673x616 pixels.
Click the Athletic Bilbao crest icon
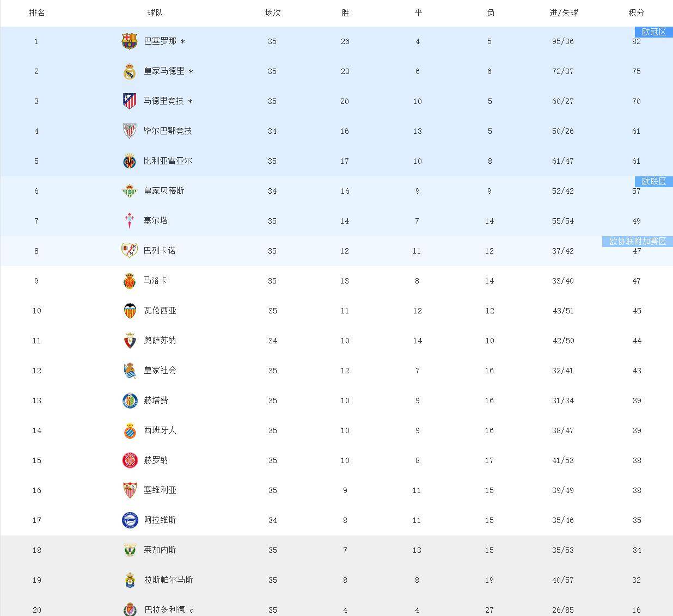pos(129,131)
